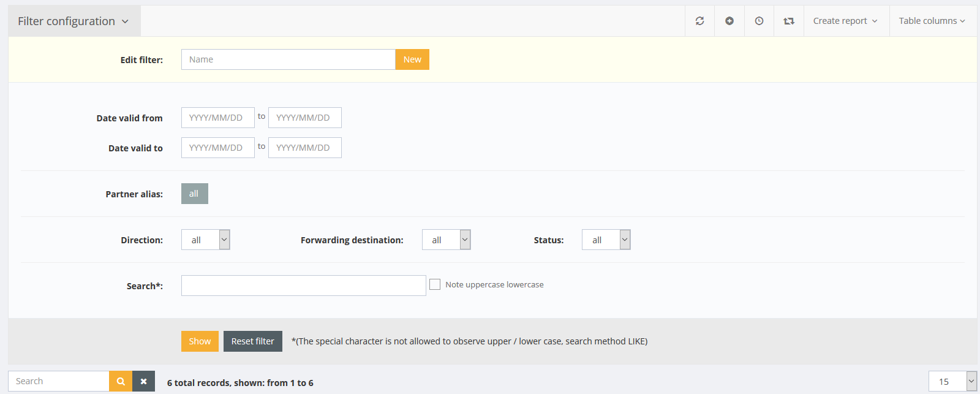980x394 pixels.
Task: Click the clock history icon
Action: [759, 21]
